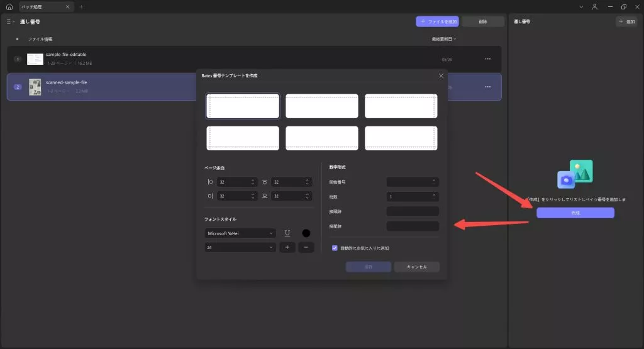Viewport: 644px width, 349px height.
Task: Adjust the left margin stepper arrows
Action: [x=253, y=182]
